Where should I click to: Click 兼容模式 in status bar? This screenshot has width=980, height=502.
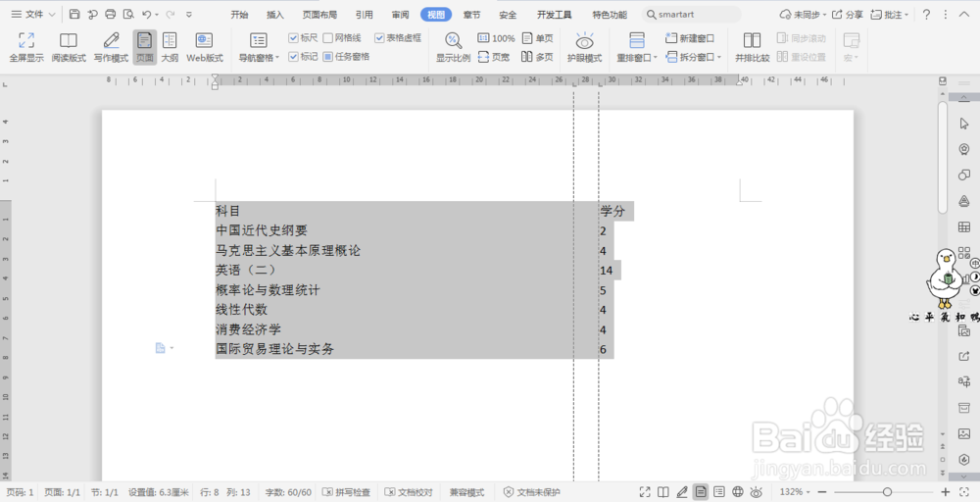tap(466, 492)
